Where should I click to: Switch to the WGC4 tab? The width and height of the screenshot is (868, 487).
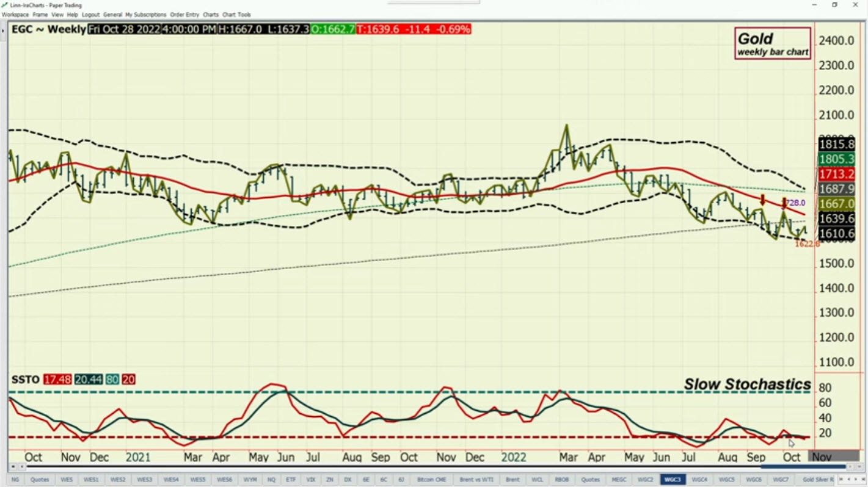[699, 480]
